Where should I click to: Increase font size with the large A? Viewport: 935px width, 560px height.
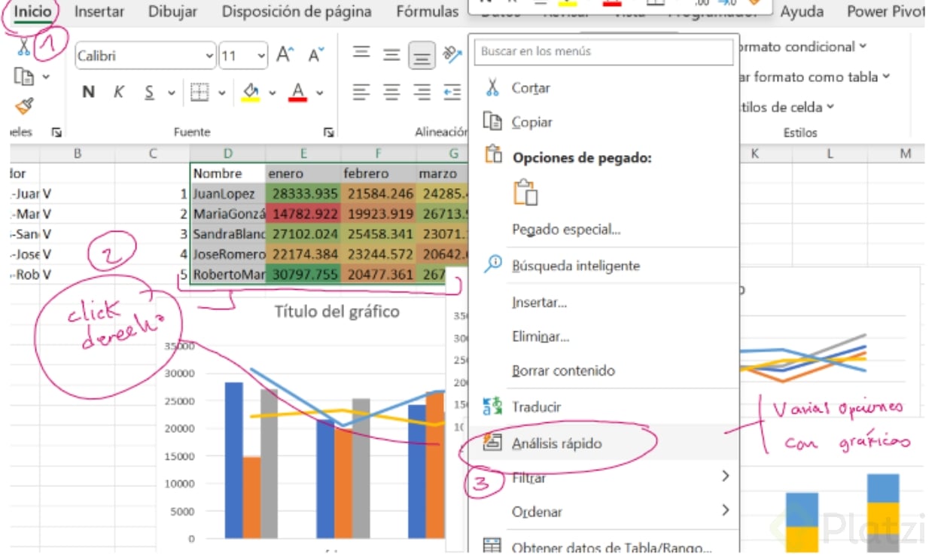point(285,55)
